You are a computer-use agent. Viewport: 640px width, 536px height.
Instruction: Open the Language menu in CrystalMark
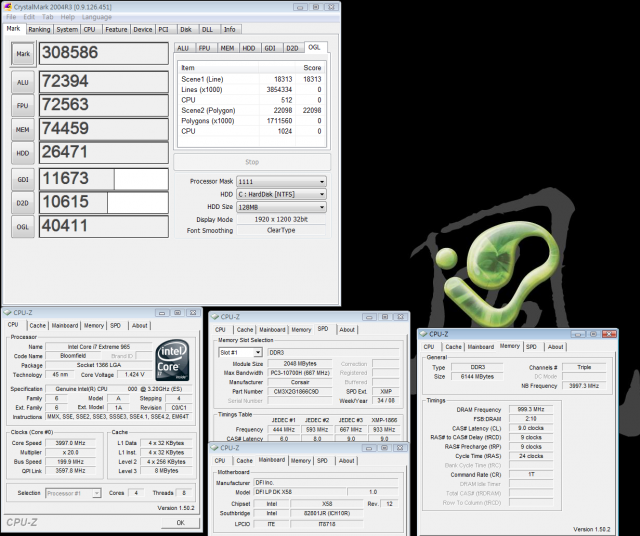[x=97, y=17]
